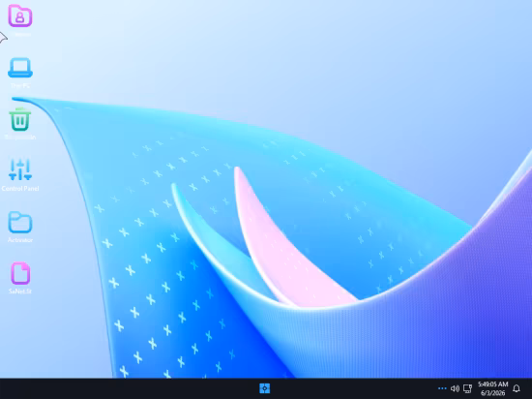532x399 pixels.
Task: Select the pink file icon on the desktop
Action: (x=20, y=273)
